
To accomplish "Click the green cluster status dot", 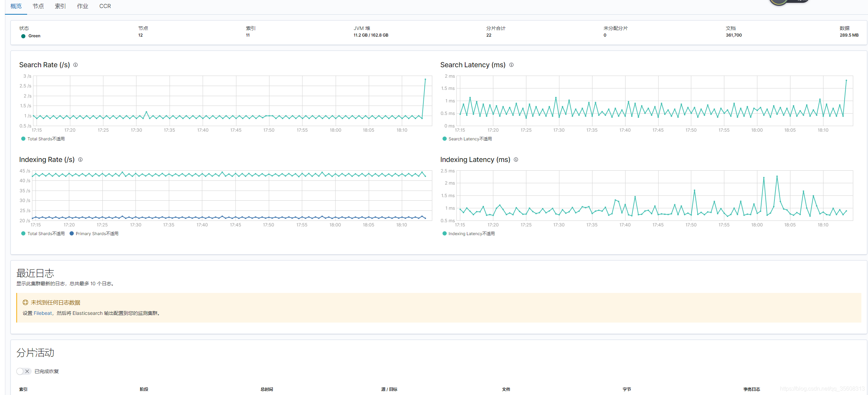I will point(23,36).
